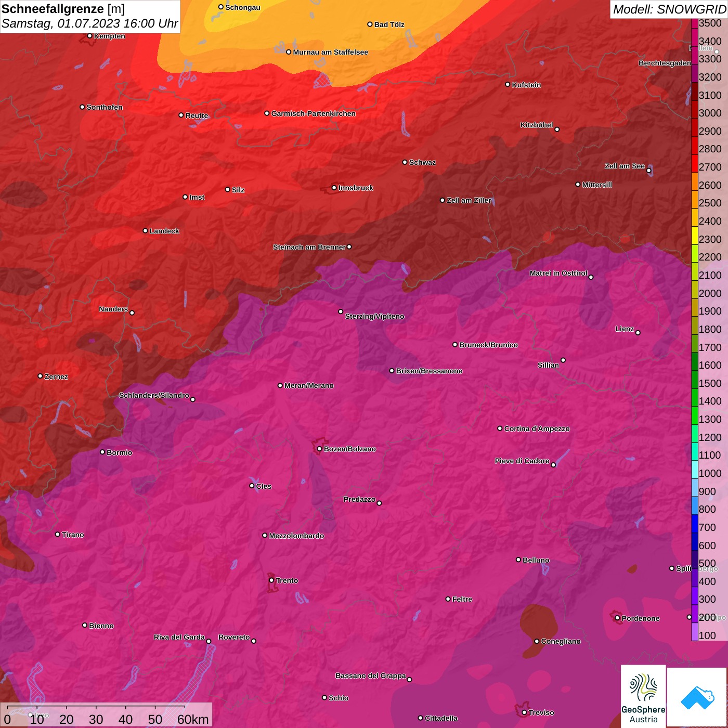728x728 pixels.
Task: Click the date 'Samstag, 01.07.2023 16:00 Uhr'
Action: (x=89, y=23)
